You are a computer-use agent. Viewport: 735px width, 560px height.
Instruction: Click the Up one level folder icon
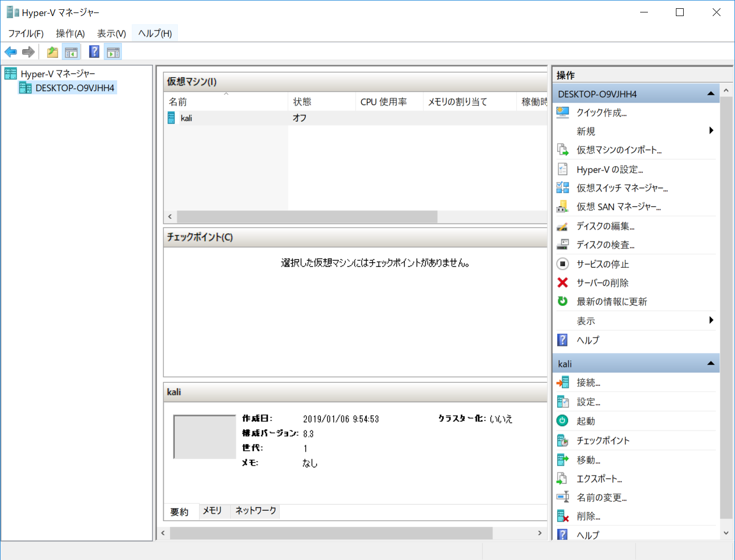click(52, 52)
